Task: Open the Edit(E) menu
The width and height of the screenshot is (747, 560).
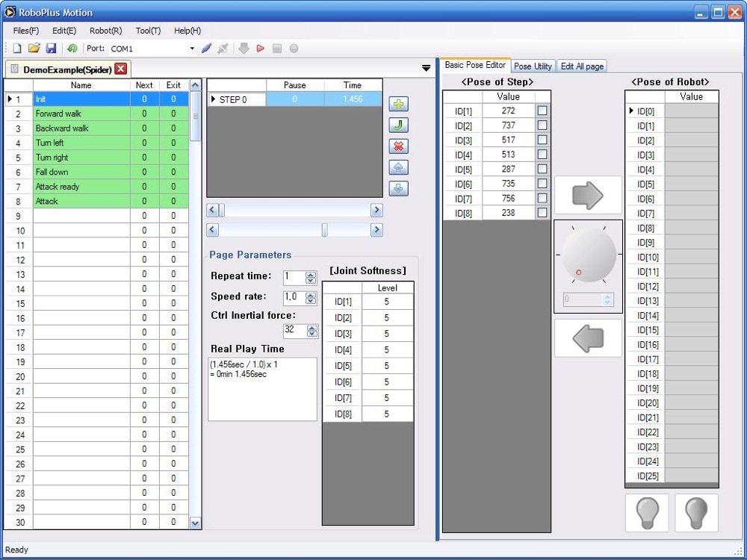Action: point(64,31)
